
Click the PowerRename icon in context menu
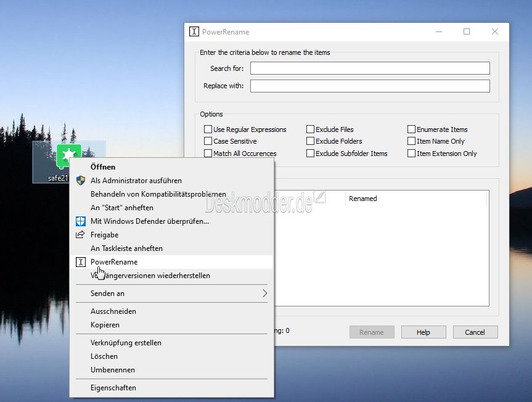click(x=80, y=262)
